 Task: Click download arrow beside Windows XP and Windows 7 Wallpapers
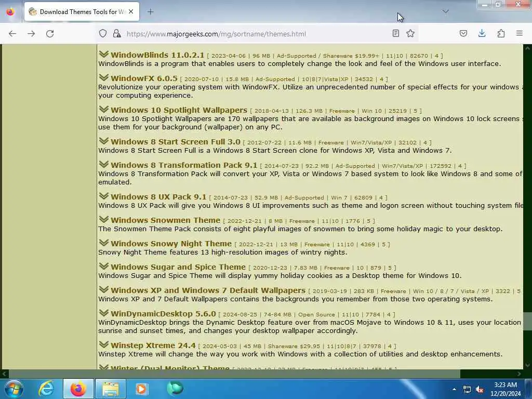(104, 289)
